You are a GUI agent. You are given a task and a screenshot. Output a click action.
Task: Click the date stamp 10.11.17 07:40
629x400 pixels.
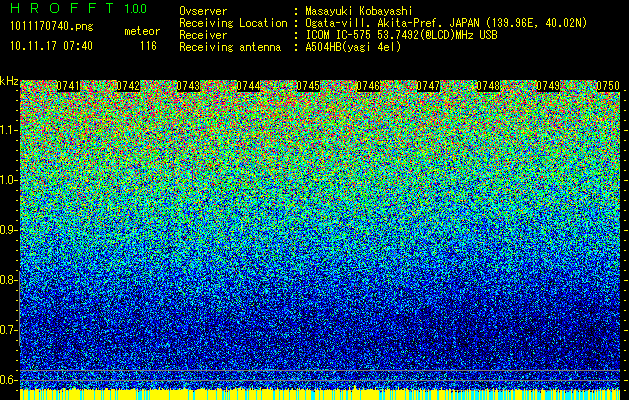pyautogui.click(x=51, y=46)
